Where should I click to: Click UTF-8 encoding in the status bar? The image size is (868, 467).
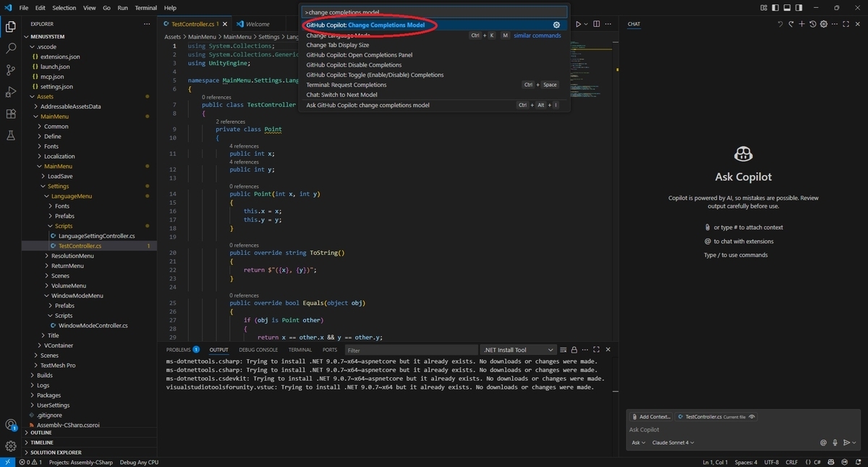(771, 462)
